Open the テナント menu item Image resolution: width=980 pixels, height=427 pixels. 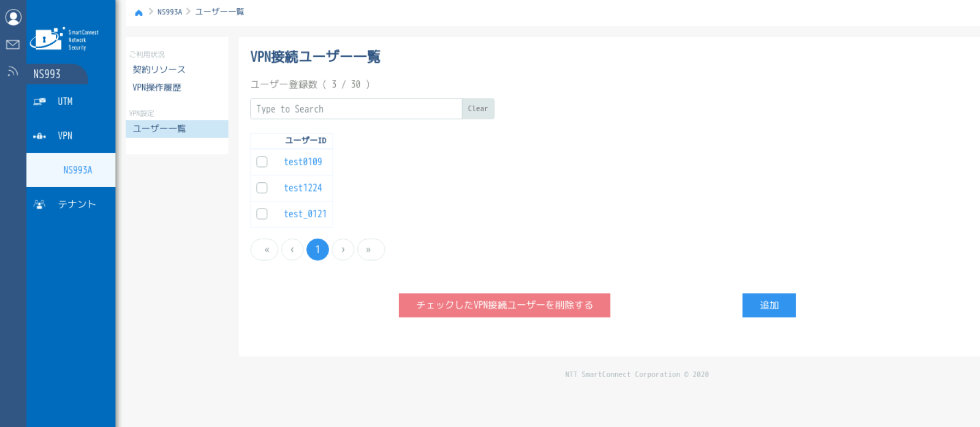tap(71, 204)
